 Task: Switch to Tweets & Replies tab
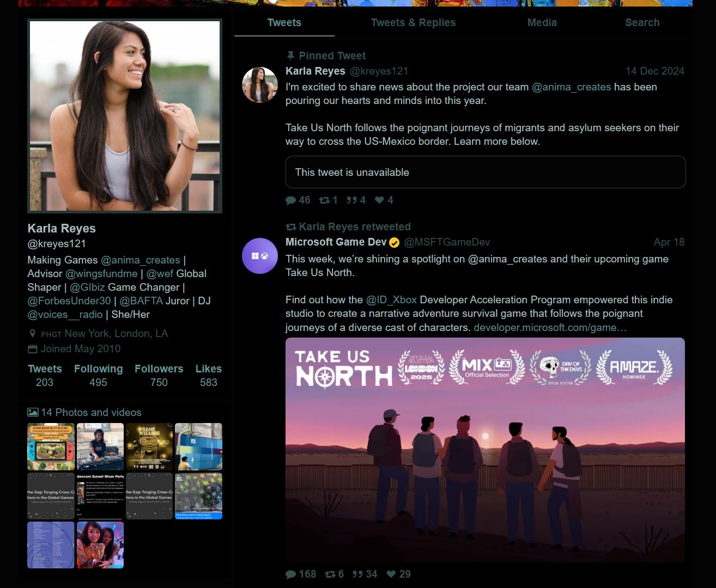tap(413, 23)
